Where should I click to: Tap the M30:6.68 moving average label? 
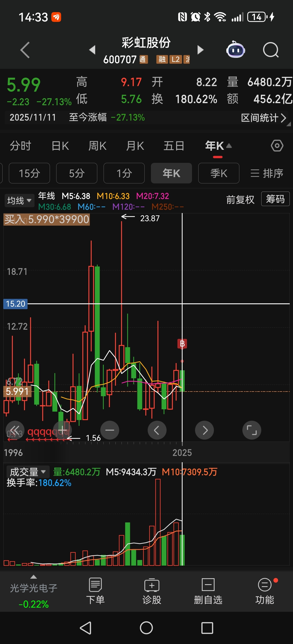[x=55, y=207]
